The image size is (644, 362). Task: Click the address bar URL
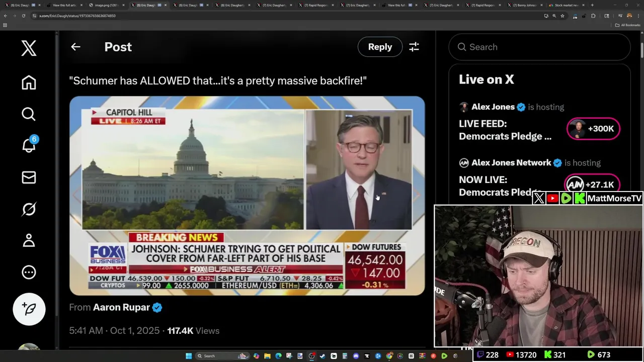[x=77, y=16]
